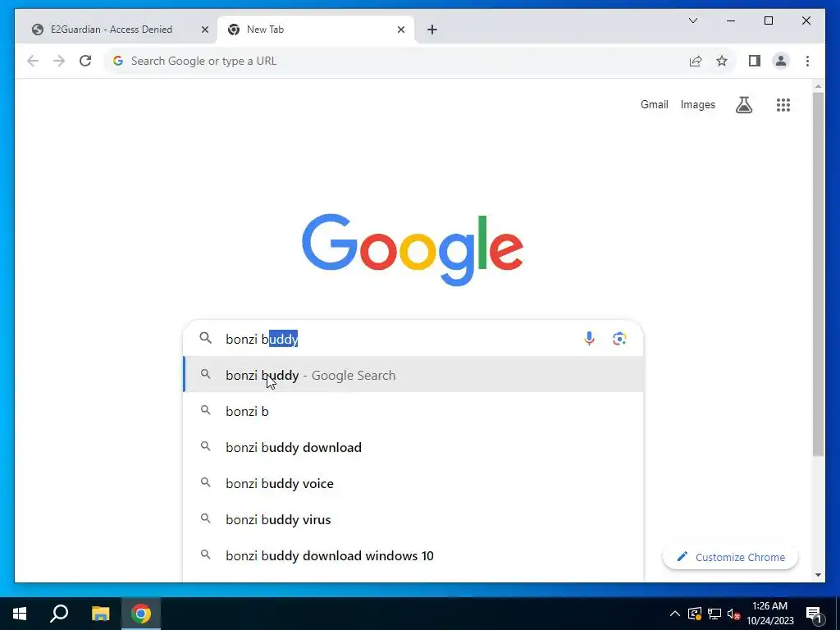
Task: Click the forward navigation arrow
Action: click(59, 61)
